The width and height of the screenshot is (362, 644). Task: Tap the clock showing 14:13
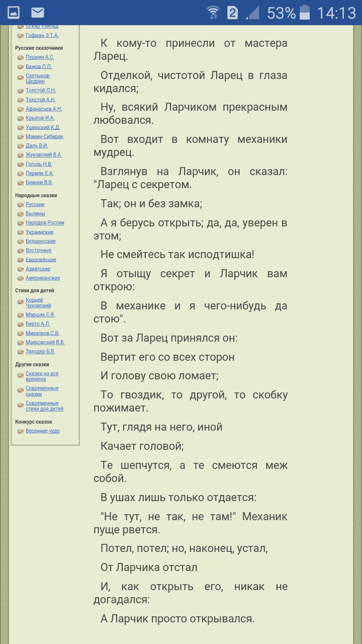pyautogui.click(x=336, y=13)
